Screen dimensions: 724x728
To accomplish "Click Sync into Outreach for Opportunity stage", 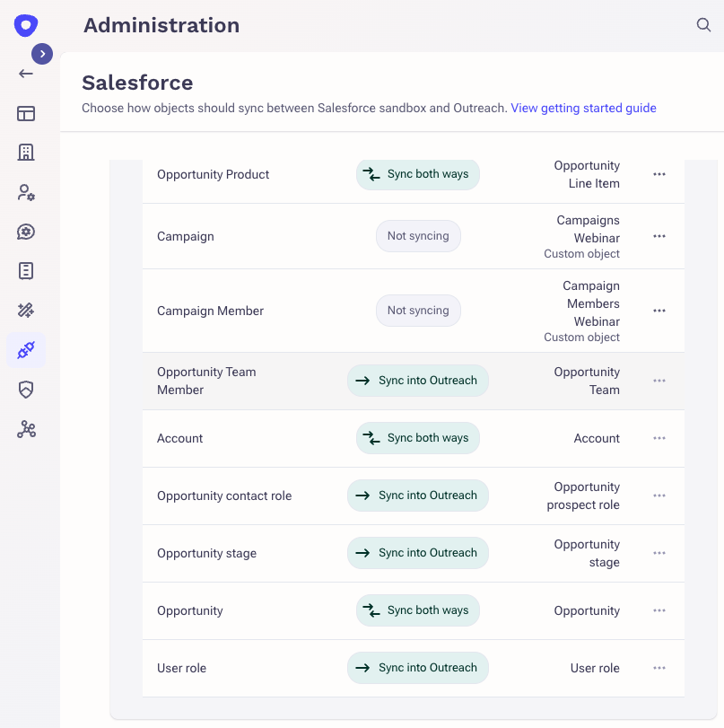I will pos(418,553).
